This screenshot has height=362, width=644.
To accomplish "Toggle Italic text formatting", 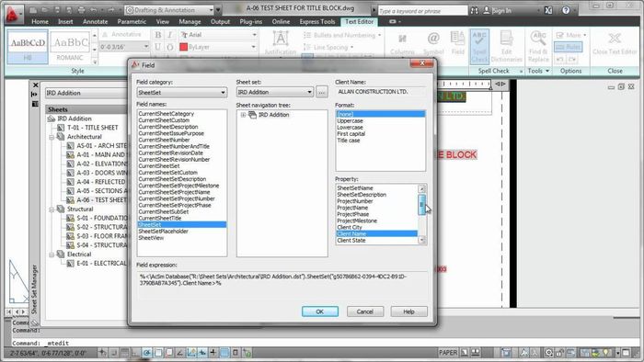I will pyautogui.click(x=169, y=35).
